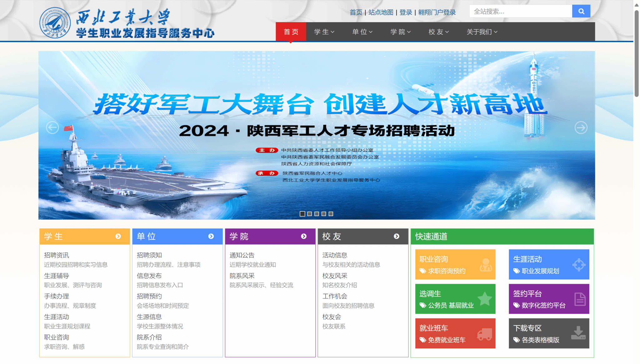This screenshot has width=640, height=364.
Task: Click the download icon on 下载专区 tile
Action: pos(578,333)
